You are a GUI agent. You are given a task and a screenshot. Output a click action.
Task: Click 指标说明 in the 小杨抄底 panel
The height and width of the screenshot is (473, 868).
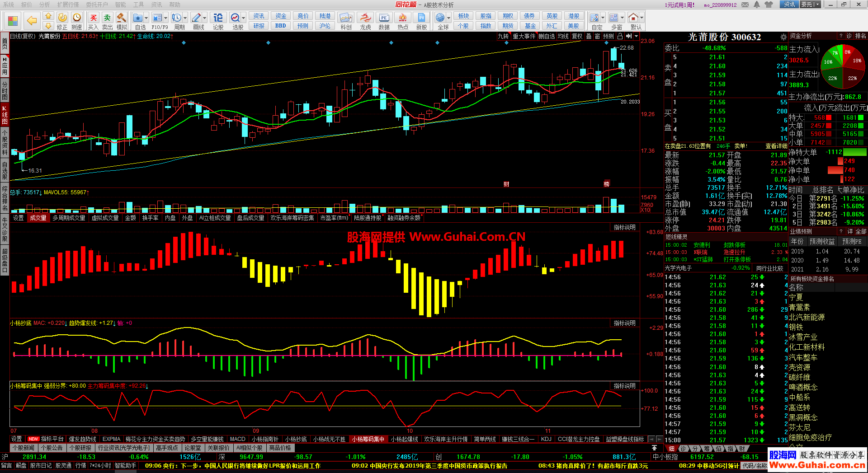tap(624, 323)
